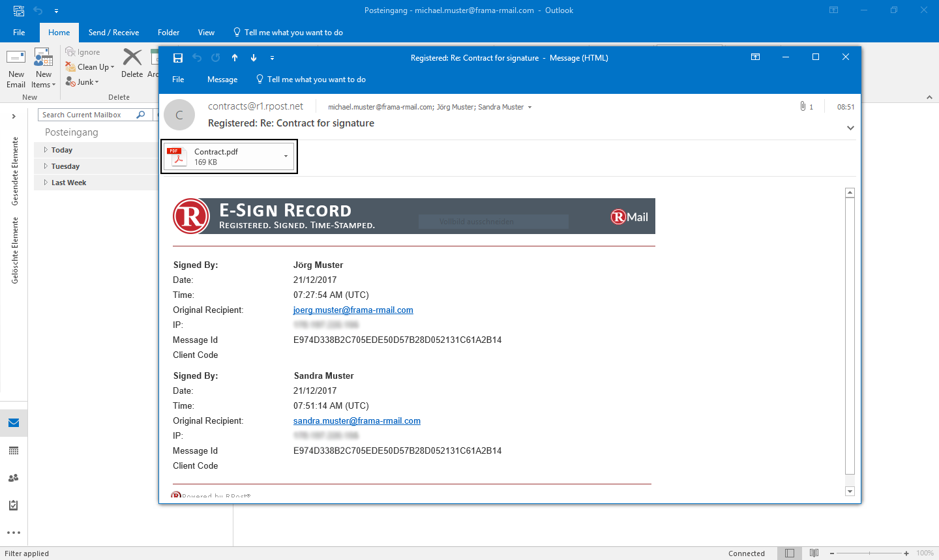Click the Ignore conversation button
This screenshot has width=939, height=560.
point(83,52)
